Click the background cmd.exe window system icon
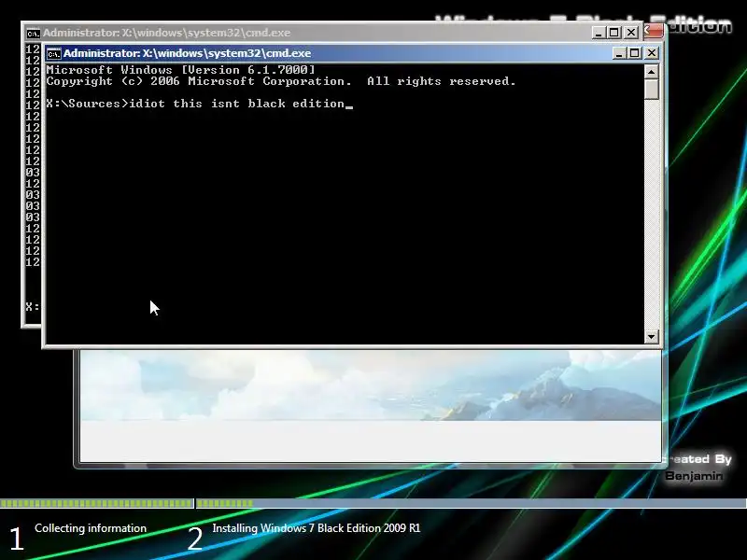Image resolution: width=747 pixels, height=560 pixels. (33, 34)
